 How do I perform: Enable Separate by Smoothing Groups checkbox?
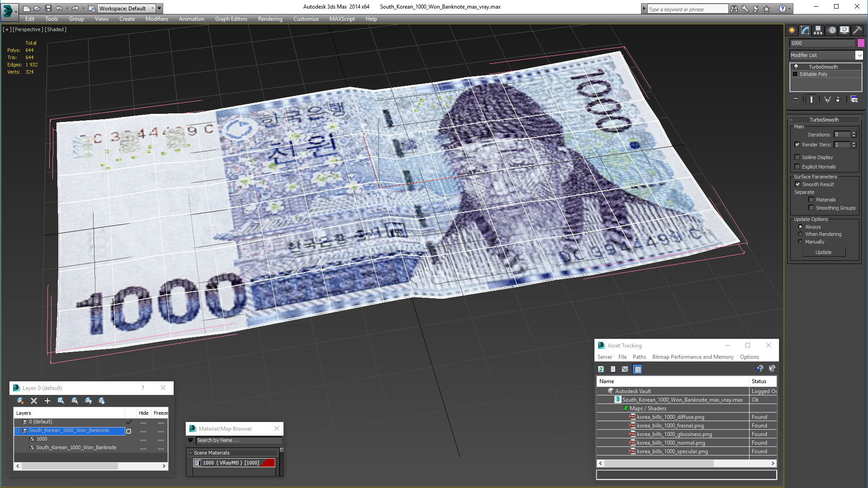(x=811, y=208)
